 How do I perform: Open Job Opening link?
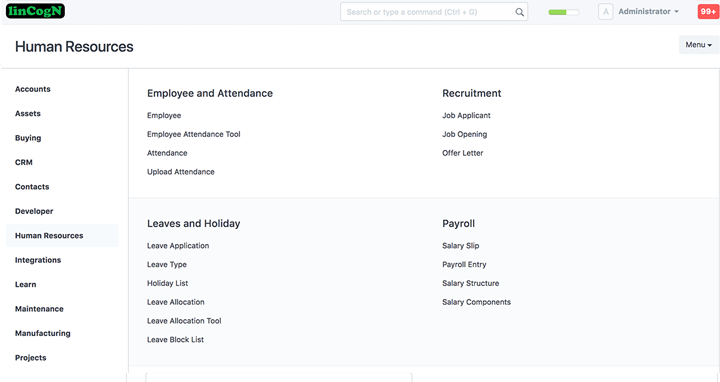pyautogui.click(x=464, y=135)
